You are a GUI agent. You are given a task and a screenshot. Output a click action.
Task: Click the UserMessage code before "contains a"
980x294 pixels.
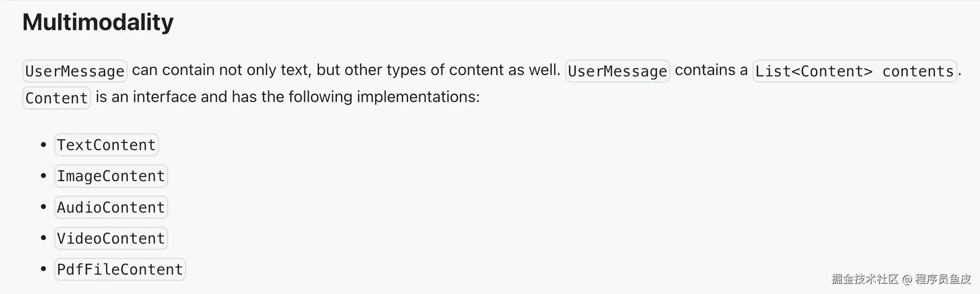(x=617, y=71)
